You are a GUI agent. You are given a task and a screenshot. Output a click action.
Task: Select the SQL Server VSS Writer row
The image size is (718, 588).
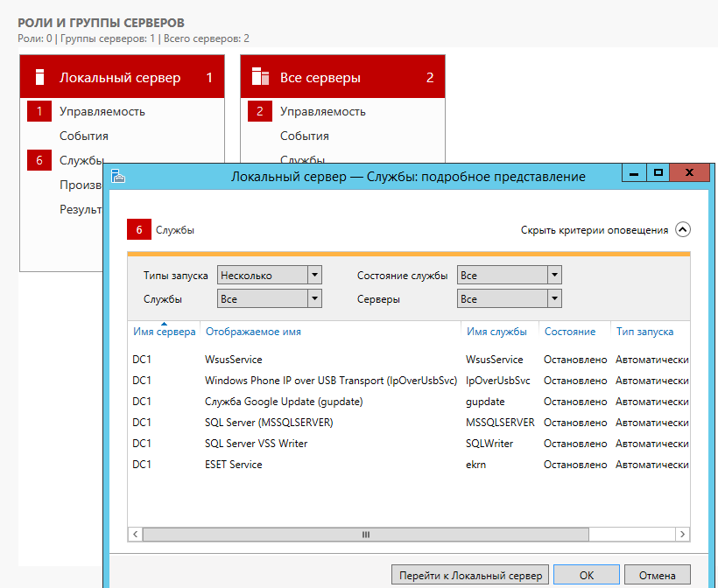click(x=409, y=444)
